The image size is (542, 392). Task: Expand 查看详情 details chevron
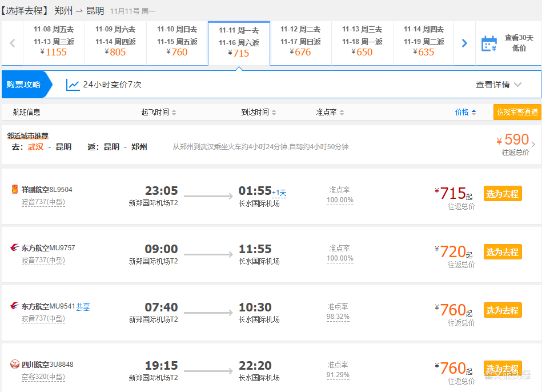[517, 85]
